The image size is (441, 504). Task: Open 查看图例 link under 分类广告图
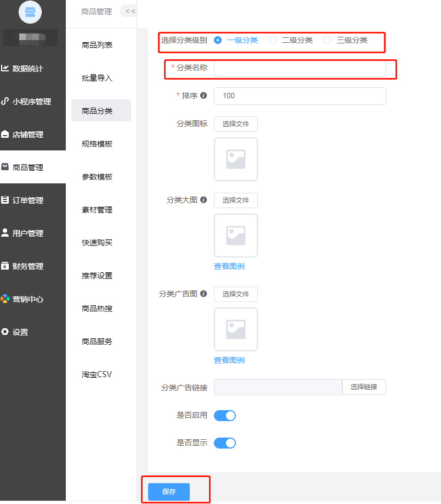click(229, 360)
